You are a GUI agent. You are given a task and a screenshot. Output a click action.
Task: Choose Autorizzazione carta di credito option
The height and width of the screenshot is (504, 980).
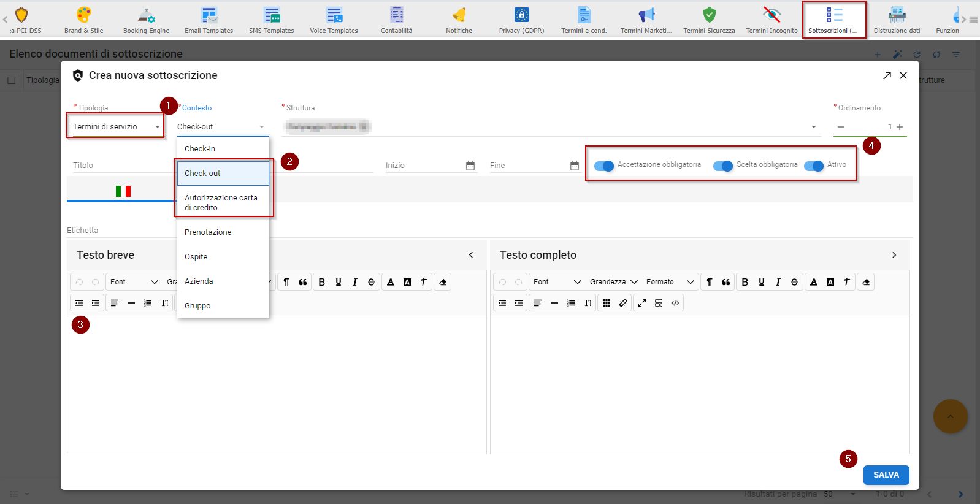tap(221, 203)
